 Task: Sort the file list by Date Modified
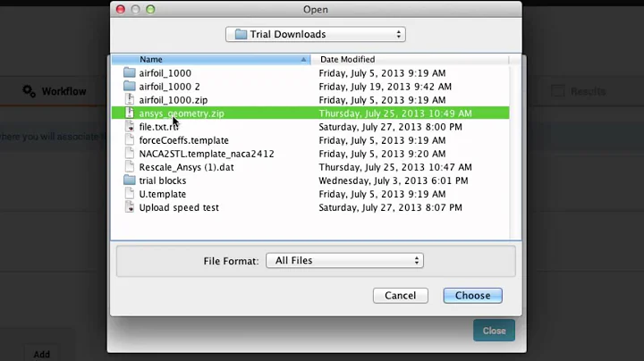click(x=410, y=60)
